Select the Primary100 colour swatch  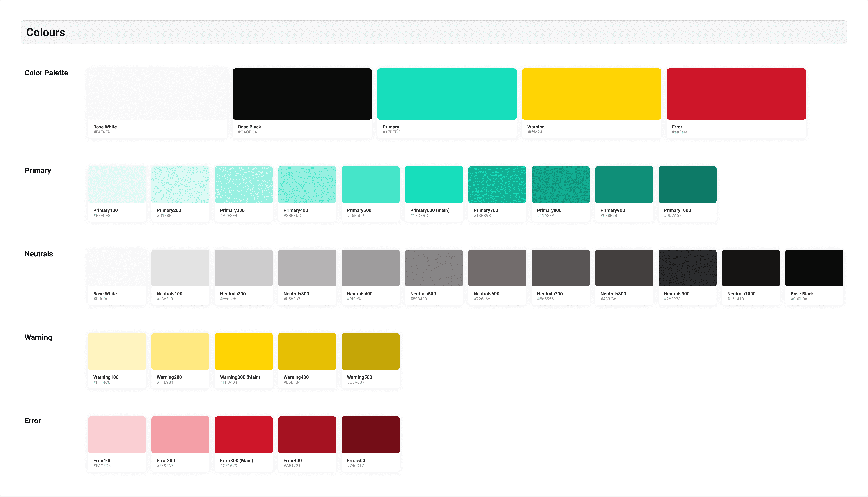117,184
